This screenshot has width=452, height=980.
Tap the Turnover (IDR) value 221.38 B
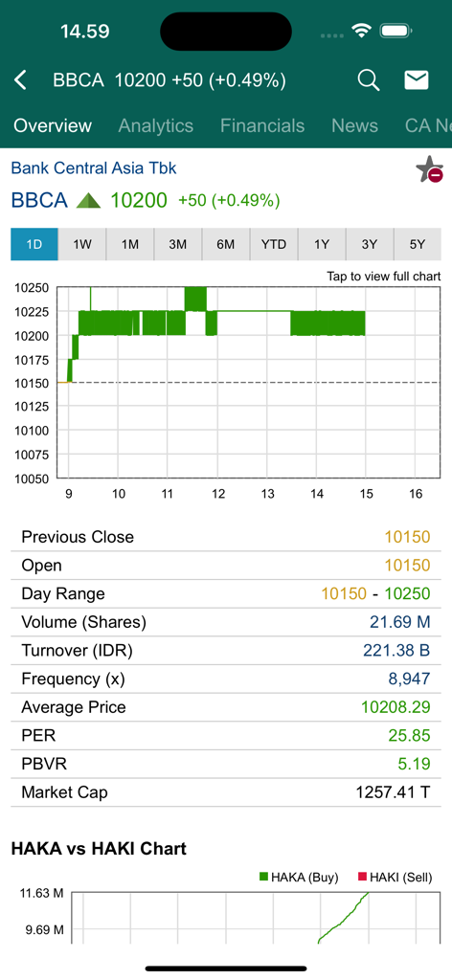pos(396,651)
